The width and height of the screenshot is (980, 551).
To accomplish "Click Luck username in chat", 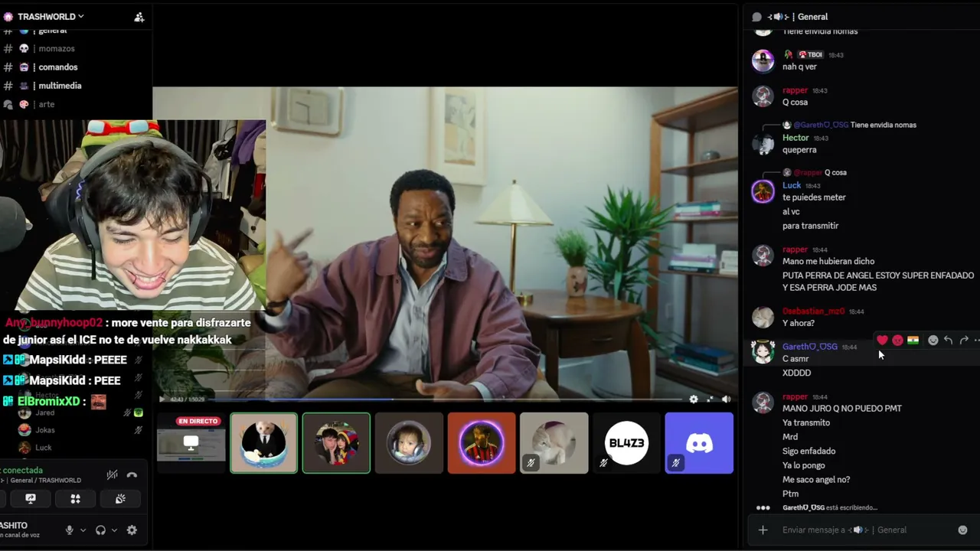I will click(x=792, y=185).
